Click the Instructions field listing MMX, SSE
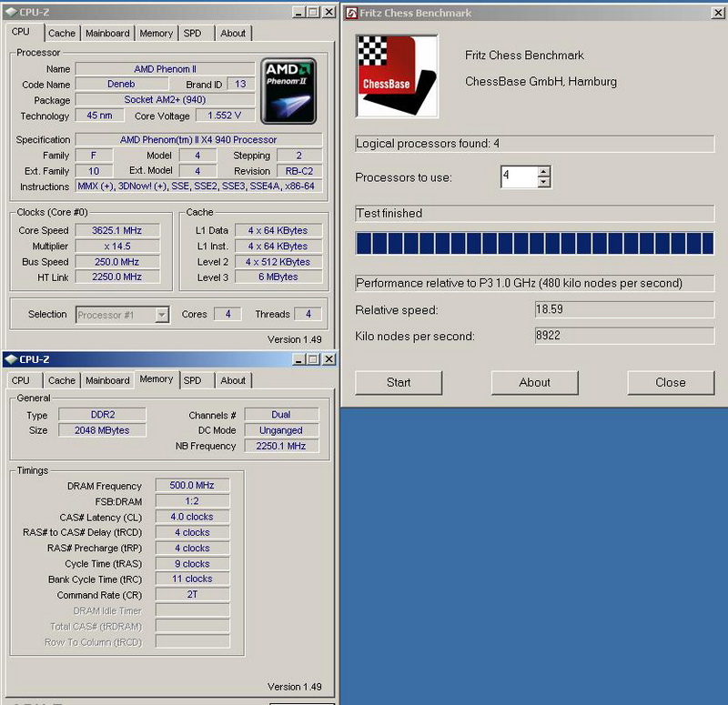 click(x=198, y=186)
